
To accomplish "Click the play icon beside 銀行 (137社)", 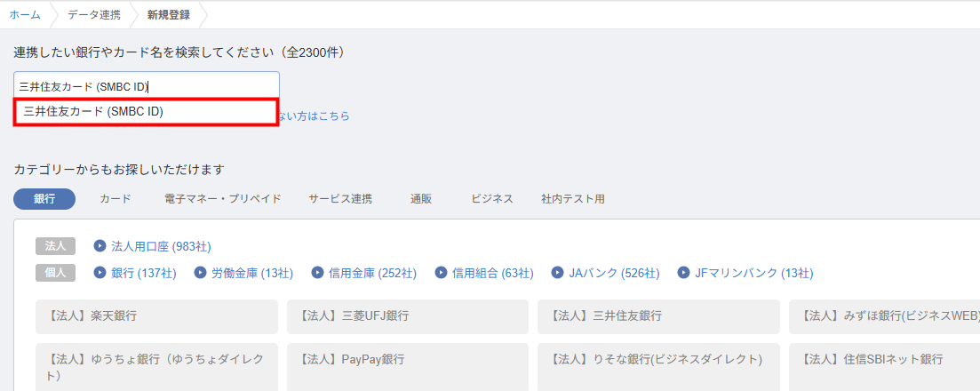I will 100,273.
